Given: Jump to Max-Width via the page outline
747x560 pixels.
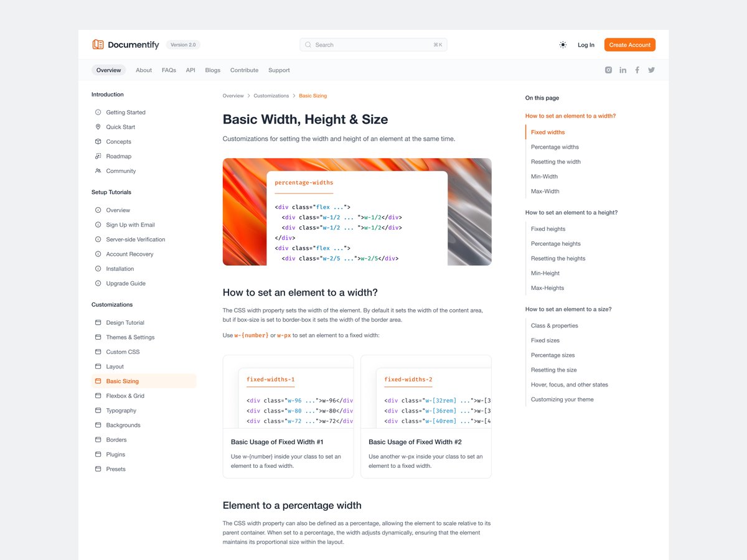Looking at the screenshot, I should [545, 191].
